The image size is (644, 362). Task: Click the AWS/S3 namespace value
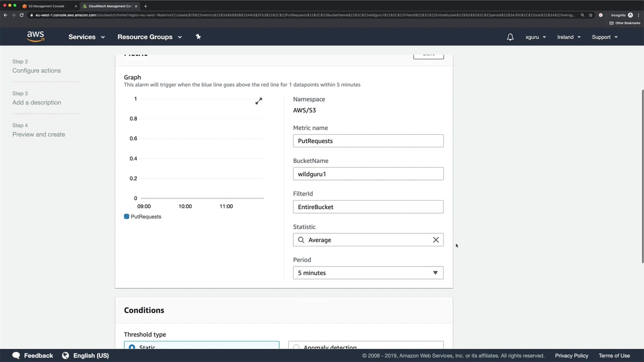pyautogui.click(x=304, y=110)
